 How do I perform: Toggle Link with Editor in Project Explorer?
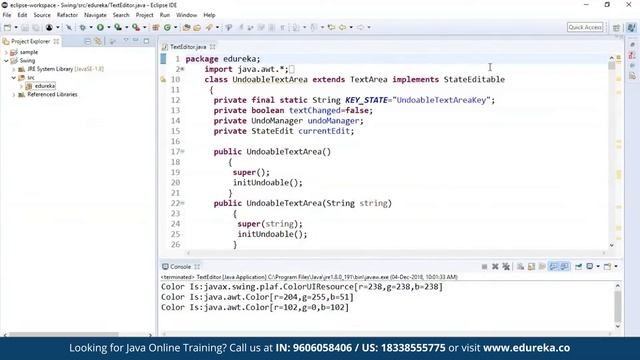[x=98, y=41]
